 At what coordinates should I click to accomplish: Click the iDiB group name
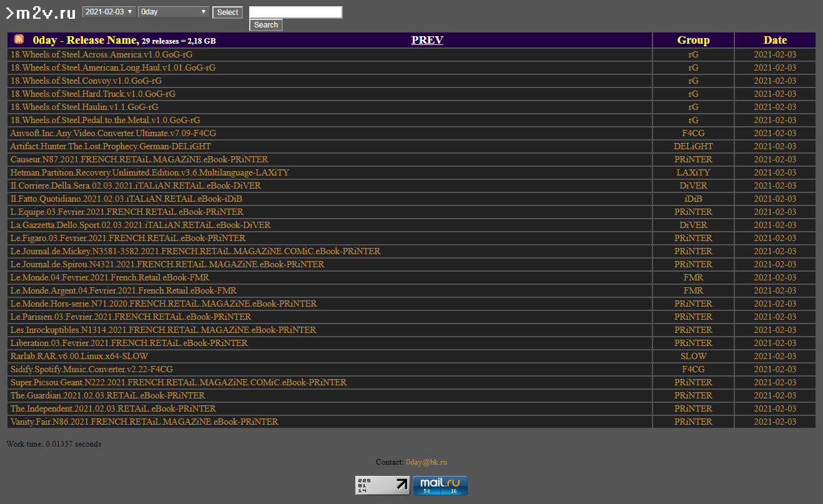click(x=693, y=199)
